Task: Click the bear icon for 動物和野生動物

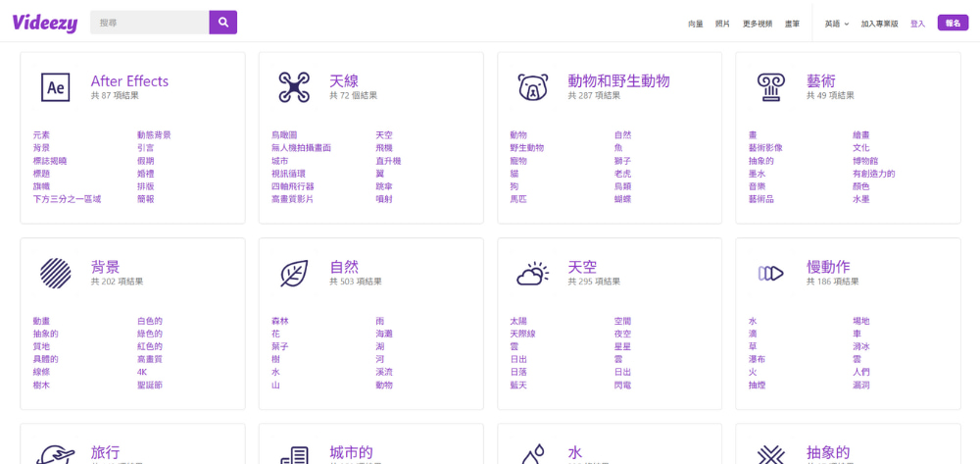Action: click(532, 87)
